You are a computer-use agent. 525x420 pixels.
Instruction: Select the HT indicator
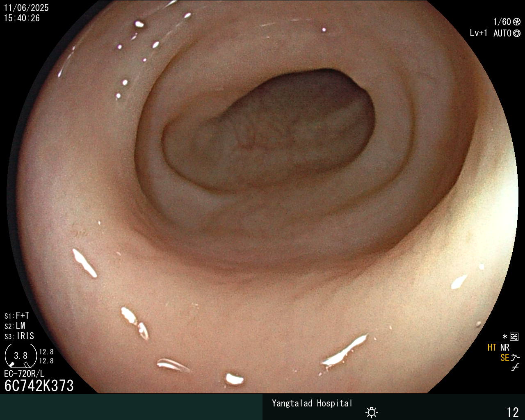pos(492,348)
